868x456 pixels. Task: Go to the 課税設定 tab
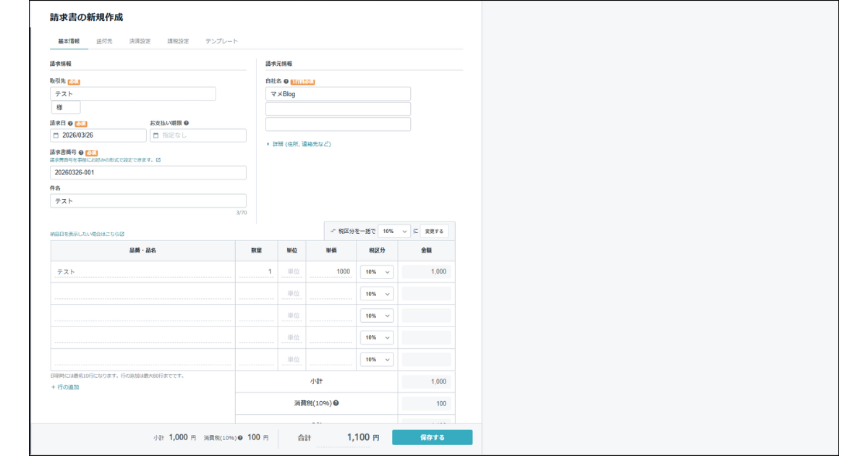(x=178, y=41)
